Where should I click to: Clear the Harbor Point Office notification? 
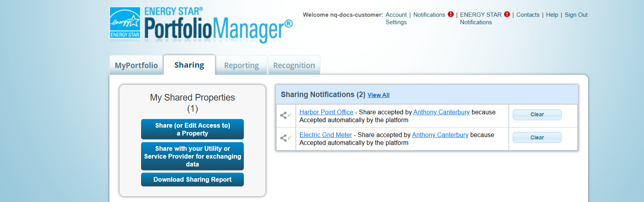click(x=537, y=115)
